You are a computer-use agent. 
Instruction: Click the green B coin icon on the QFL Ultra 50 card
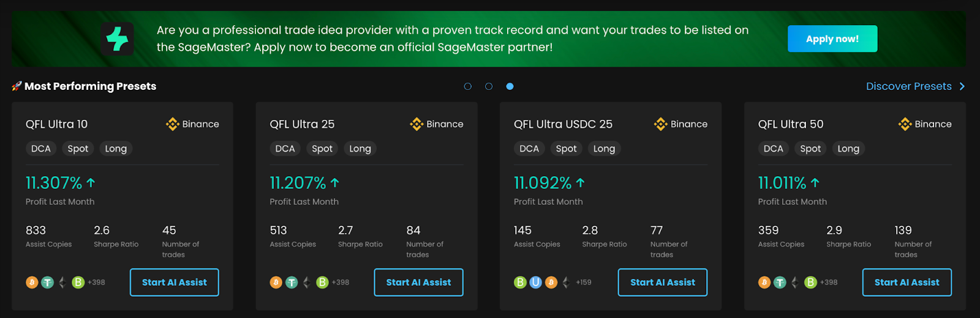pyautogui.click(x=810, y=283)
